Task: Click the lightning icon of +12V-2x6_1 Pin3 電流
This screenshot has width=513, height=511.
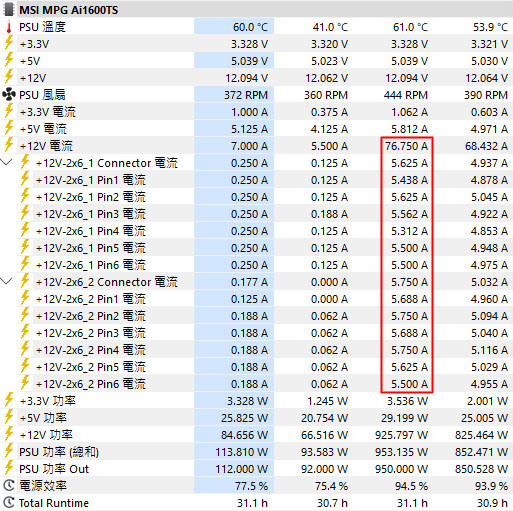Action: [x=25, y=213]
